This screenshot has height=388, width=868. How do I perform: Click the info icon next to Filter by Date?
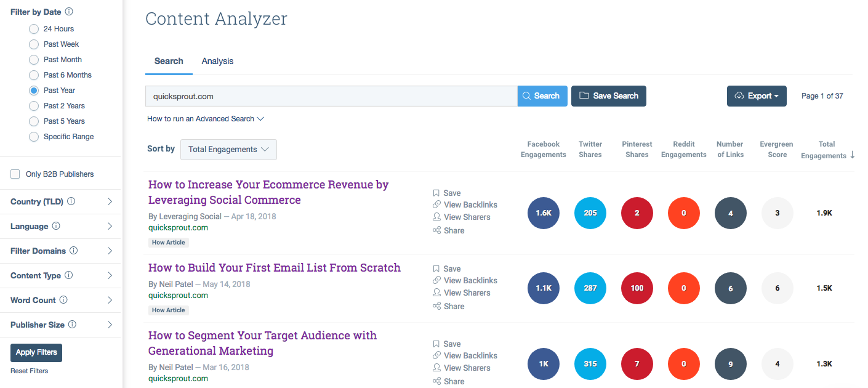pyautogui.click(x=69, y=11)
